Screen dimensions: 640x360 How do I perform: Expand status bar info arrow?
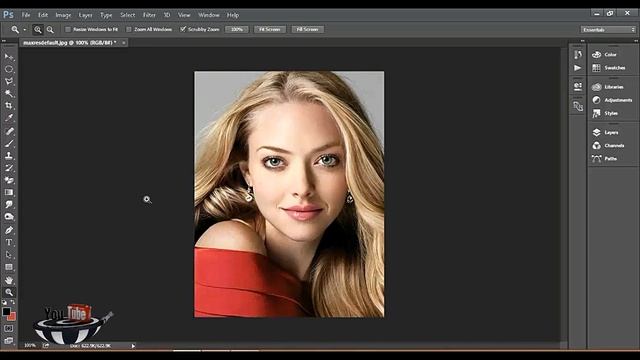pyautogui.click(x=133, y=346)
